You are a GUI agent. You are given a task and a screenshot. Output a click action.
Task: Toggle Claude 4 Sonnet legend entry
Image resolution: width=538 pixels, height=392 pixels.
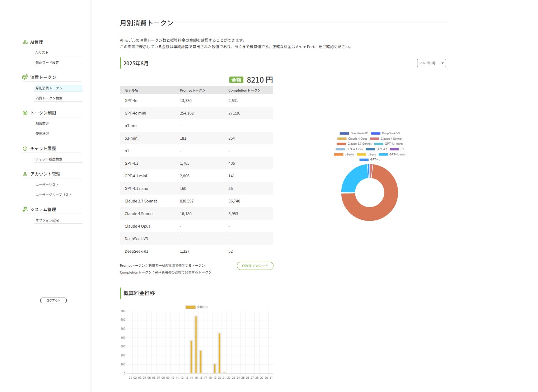(386, 139)
